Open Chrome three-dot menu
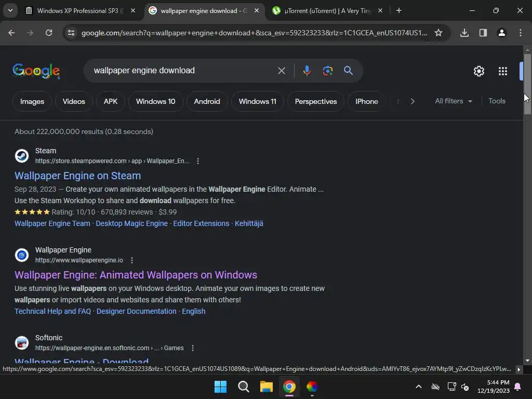 click(x=521, y=33)
